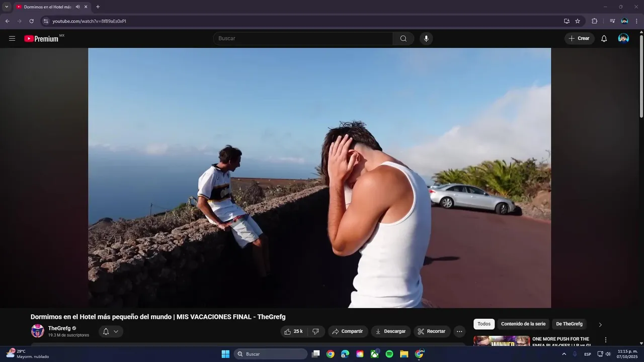Open Task View on taskbar

(315, 354)
